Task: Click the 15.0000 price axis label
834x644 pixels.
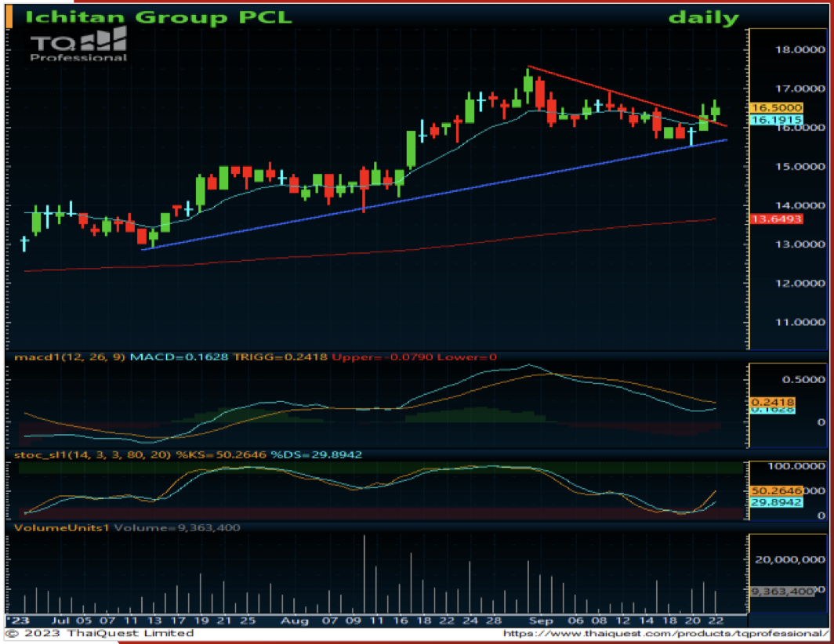Action: pyautogui.click(x=800, y=166)
